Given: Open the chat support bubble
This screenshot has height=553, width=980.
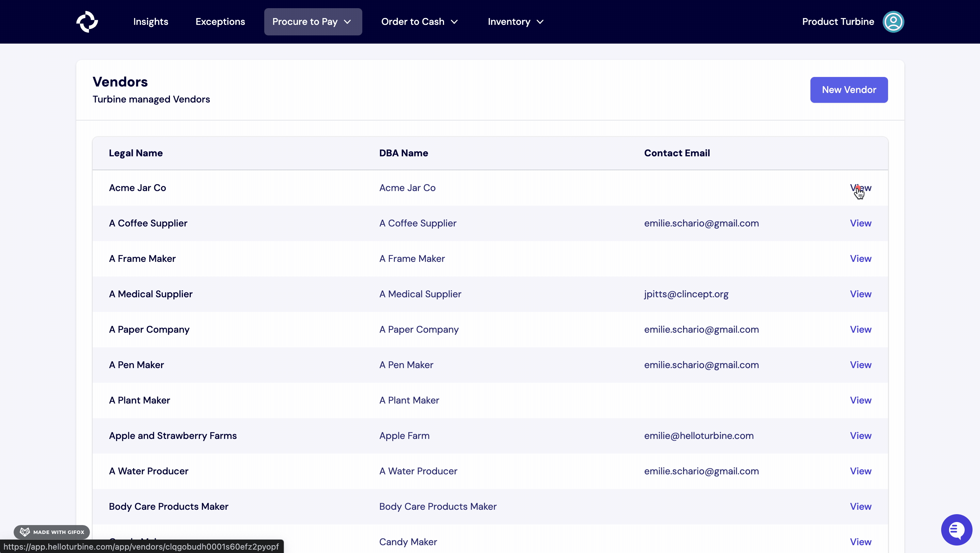Looking at the screenshot, I should pyautogui.click(x=956, y=530).
